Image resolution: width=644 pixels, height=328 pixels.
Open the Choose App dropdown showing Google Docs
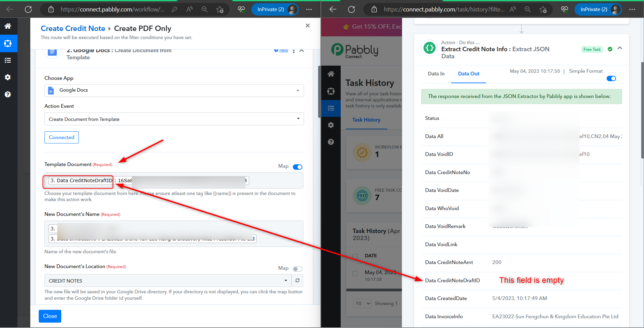[174, 90]
